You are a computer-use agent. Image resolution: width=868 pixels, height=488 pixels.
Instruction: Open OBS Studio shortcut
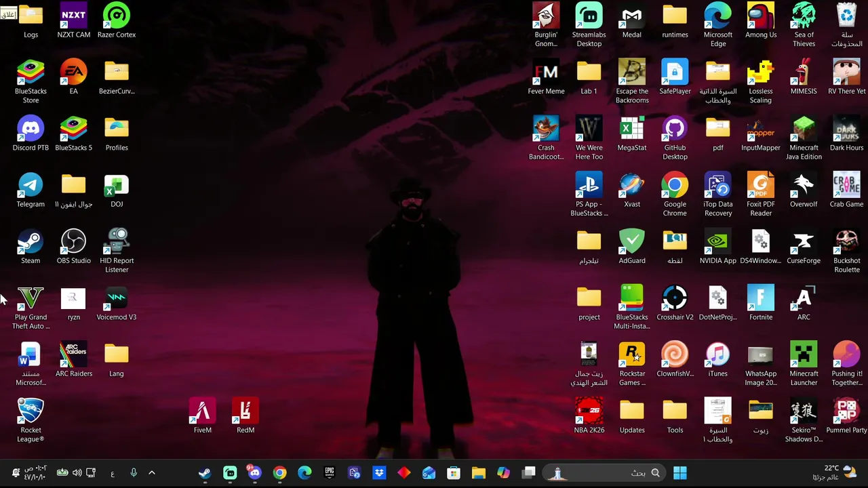[73, 247]
